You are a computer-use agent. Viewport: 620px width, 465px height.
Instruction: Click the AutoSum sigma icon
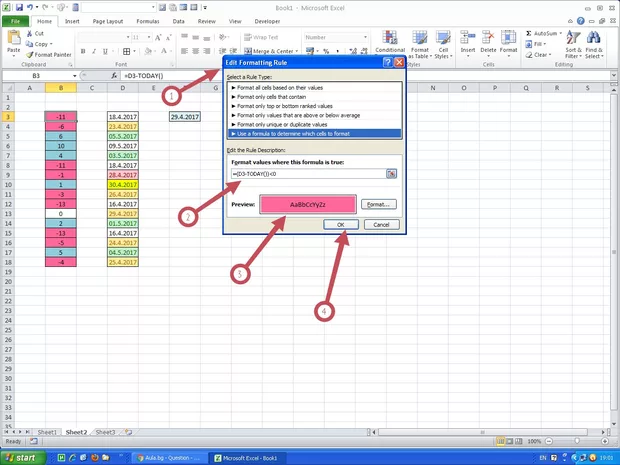[529, 34]
